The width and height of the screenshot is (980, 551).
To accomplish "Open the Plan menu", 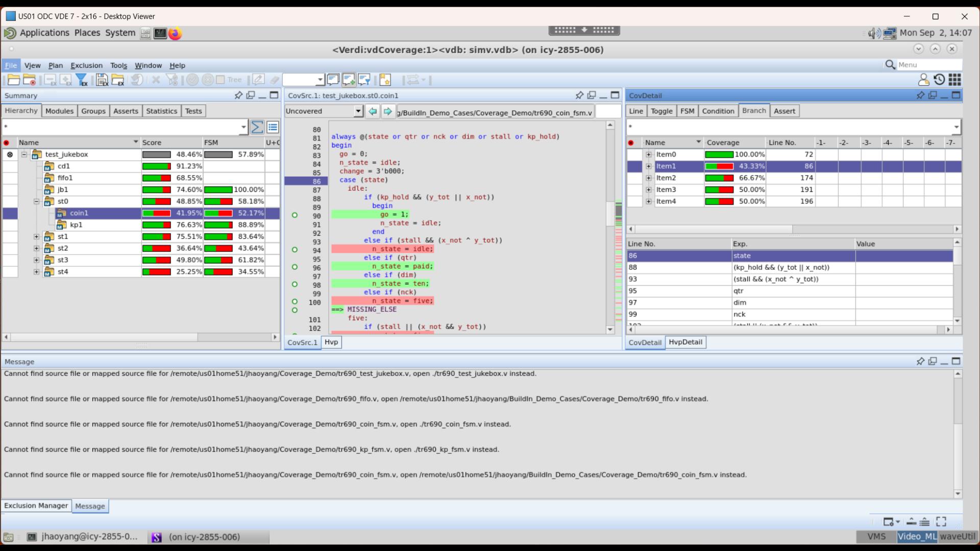I will [x=55, y=65].
